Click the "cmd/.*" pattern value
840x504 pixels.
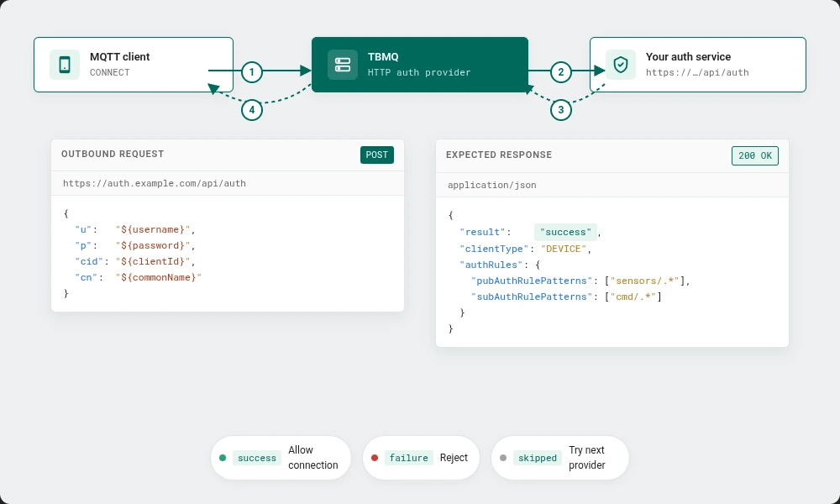(633, 297)
